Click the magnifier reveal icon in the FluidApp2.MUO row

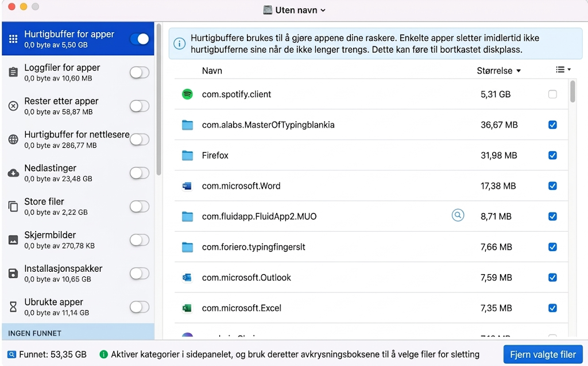pos(458,215)
